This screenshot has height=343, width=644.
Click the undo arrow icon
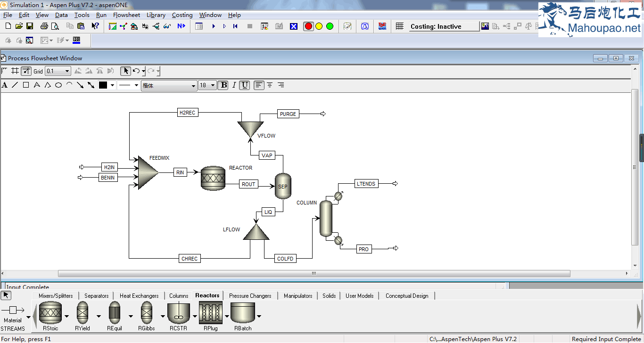136,71
